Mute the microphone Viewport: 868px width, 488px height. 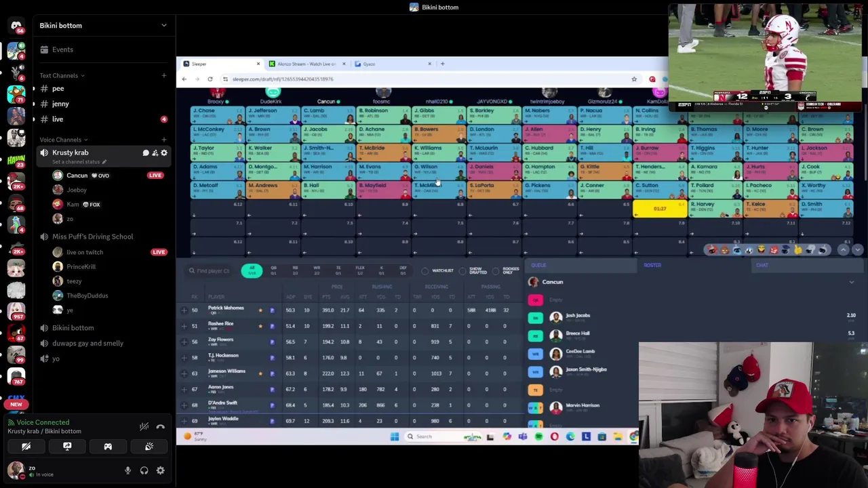[x=127, y=470]
